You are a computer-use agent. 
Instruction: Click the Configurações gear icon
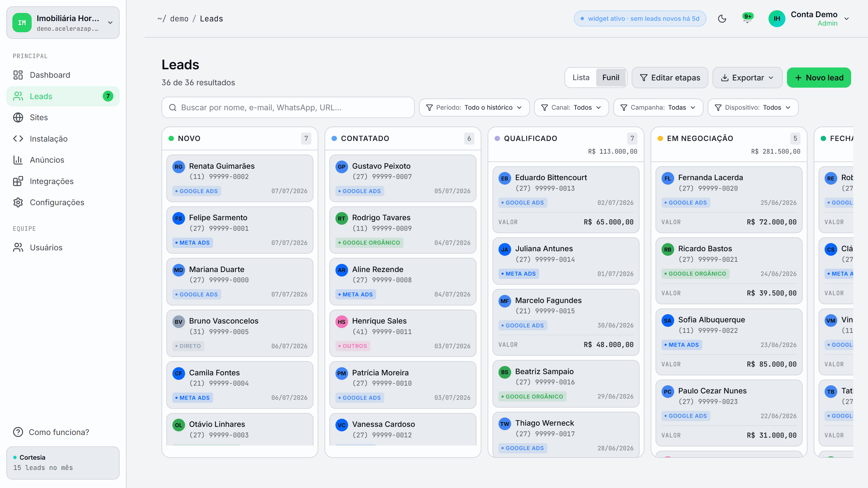[18, 202]
